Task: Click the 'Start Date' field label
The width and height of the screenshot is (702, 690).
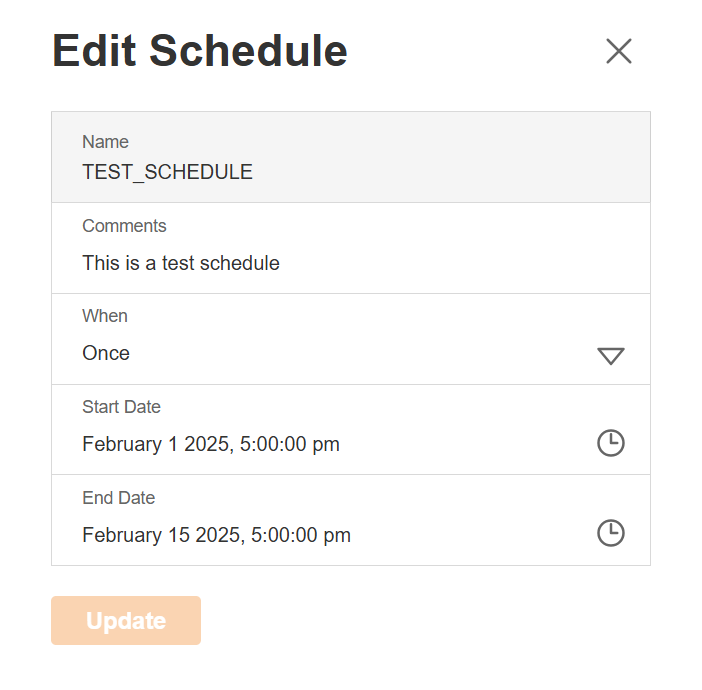Action: [121, 407]
